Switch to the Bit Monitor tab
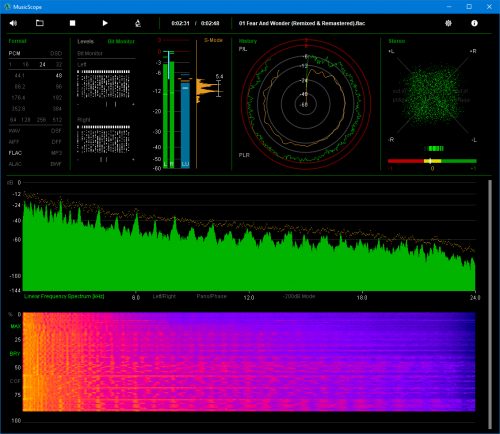The width and height of the screenshot is (500, 434). [x=121, y=41]
